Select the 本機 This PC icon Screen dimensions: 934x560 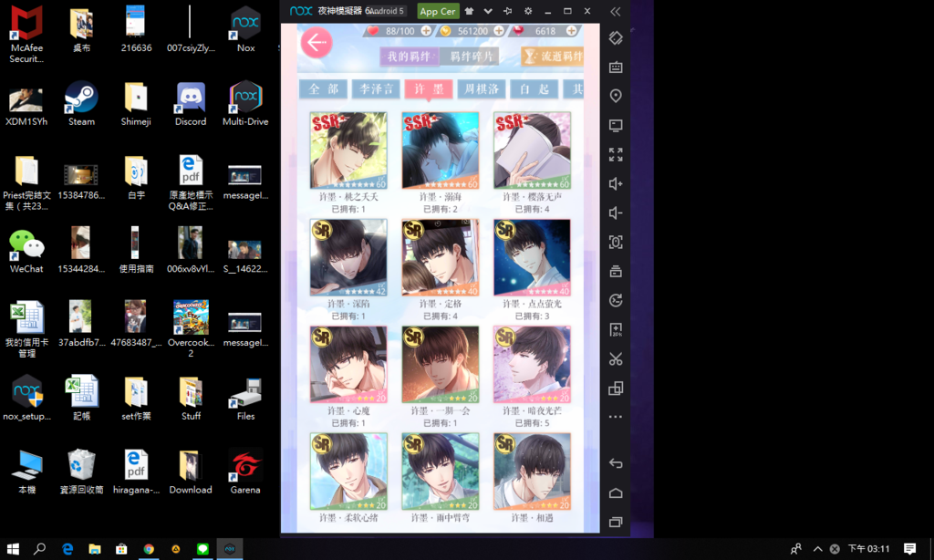[x=26, y=472]
